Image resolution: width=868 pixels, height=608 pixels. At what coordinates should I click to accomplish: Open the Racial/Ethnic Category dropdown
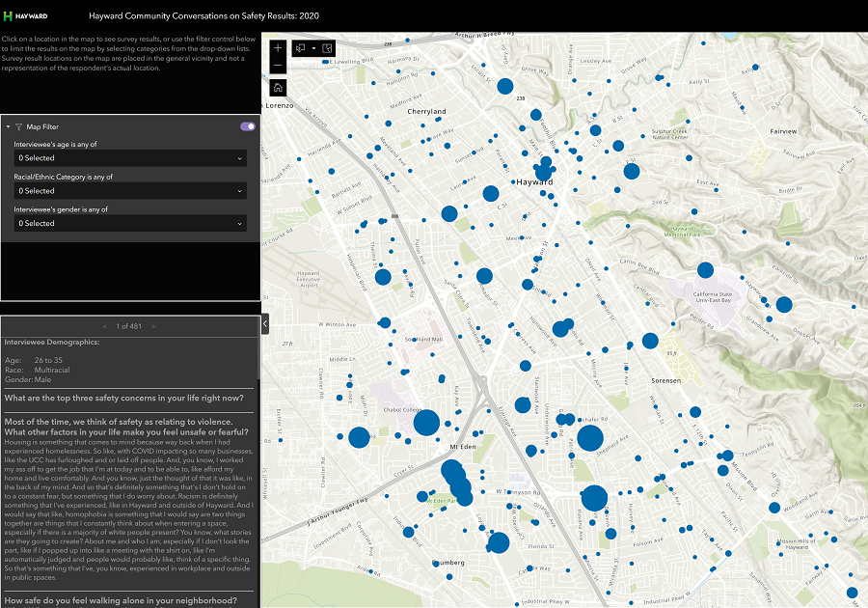[130, 191]
